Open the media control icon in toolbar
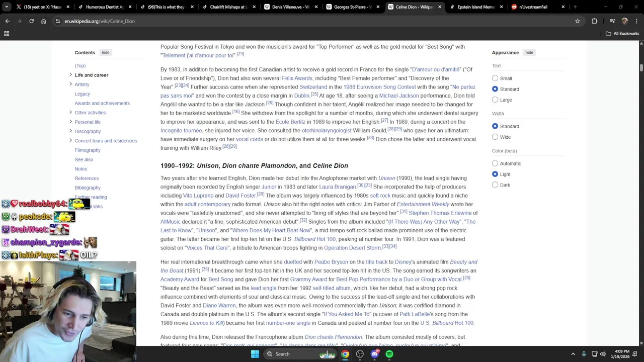Screen dimensions: 644x362 (x=612, y=21)
